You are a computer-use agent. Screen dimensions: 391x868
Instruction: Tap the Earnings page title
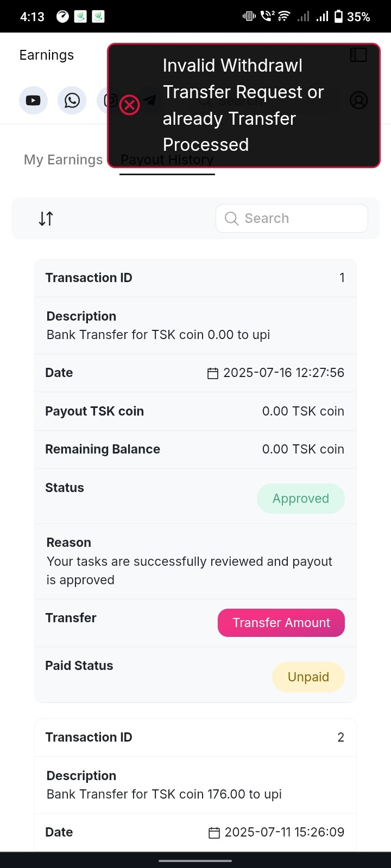coord(47,55)
